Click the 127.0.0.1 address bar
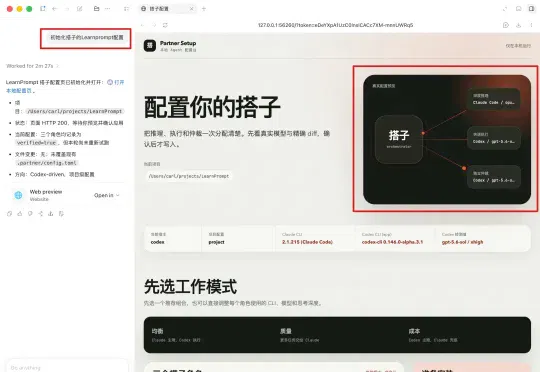The height and width of the screenshot is (372, 540). point(335,25)
